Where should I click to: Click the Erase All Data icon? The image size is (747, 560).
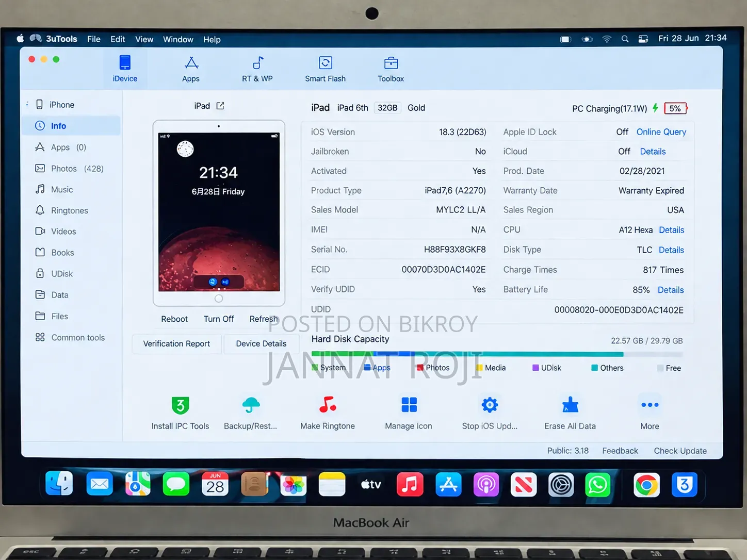coord(570,405)
